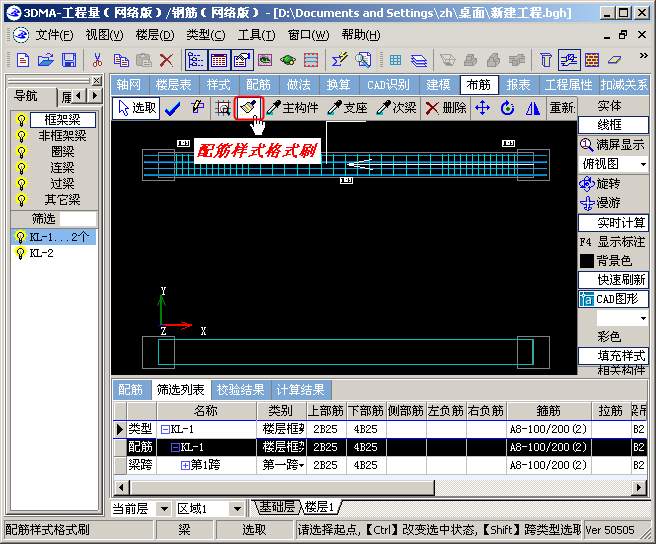
Task: Show more toolbar buttons chevron
Action: click(x=643, y=55)
